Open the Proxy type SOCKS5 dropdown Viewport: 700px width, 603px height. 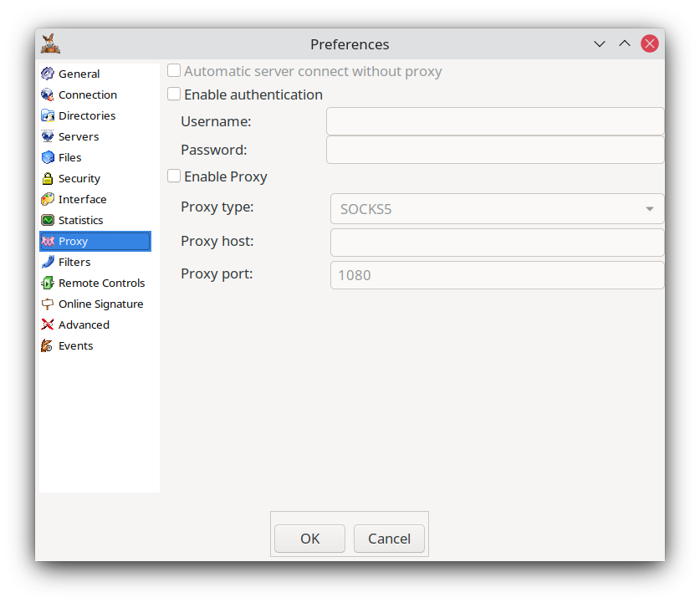497,209
